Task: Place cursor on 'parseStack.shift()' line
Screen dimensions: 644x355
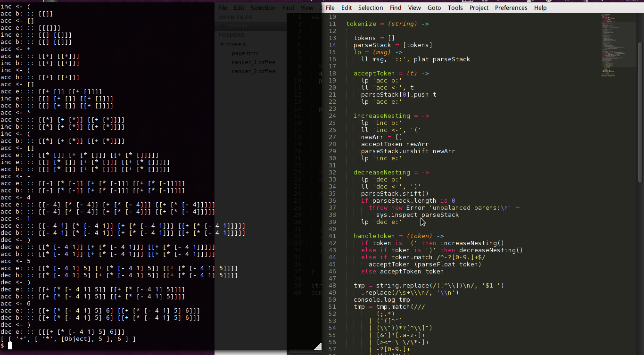Action: (395, 194)
